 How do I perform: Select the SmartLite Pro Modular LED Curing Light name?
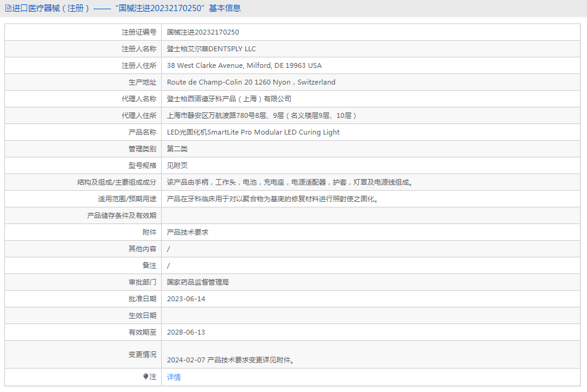253,132
